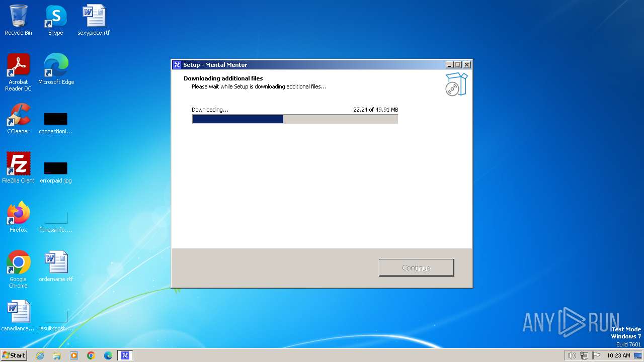Launch Microsoft Edge desktop shortcut
This screenshot has height=362, width=644.
[x=56, y=69]
